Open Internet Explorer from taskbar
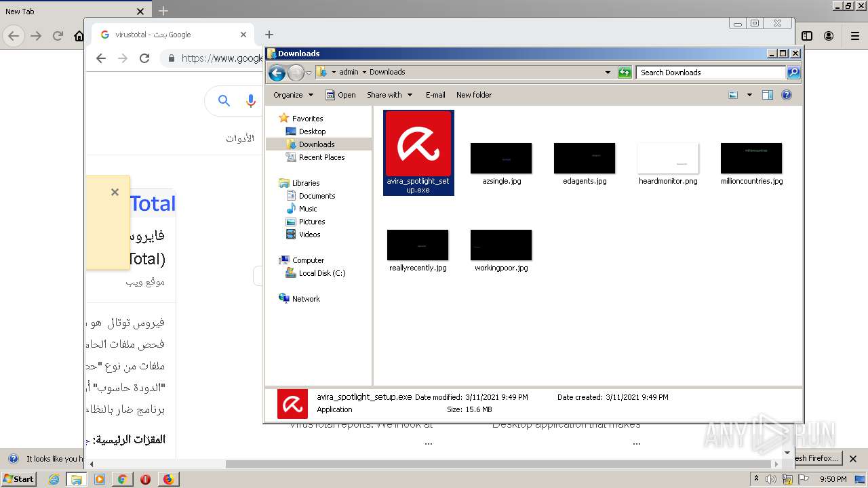 coord(54,479)
